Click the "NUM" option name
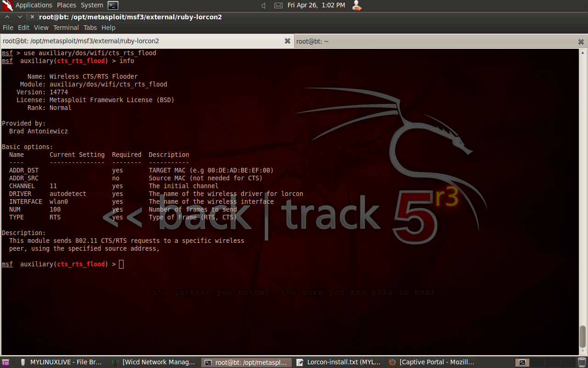Image resolution: width=588 pixels, height=368 pixels. click(x=15, y=209)
